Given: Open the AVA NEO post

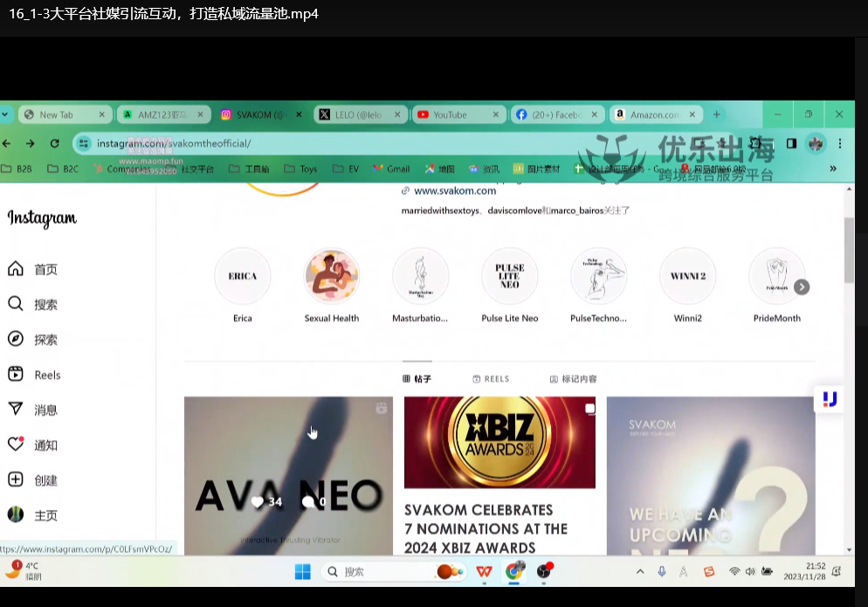Looking at the screenshot, I should 288,476.
